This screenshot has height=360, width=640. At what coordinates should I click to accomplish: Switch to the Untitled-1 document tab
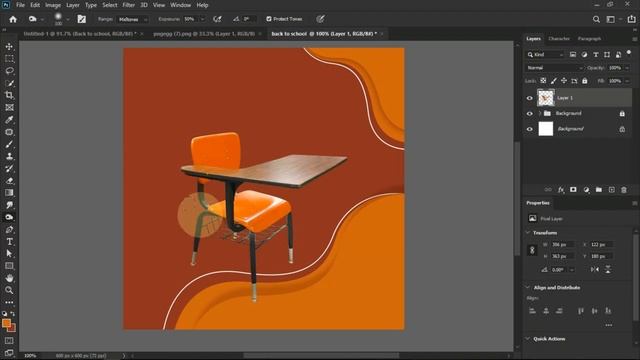80,34
